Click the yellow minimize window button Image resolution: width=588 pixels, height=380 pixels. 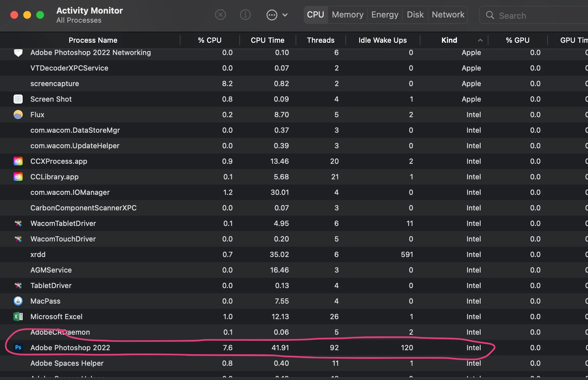[x=27, y=15]
